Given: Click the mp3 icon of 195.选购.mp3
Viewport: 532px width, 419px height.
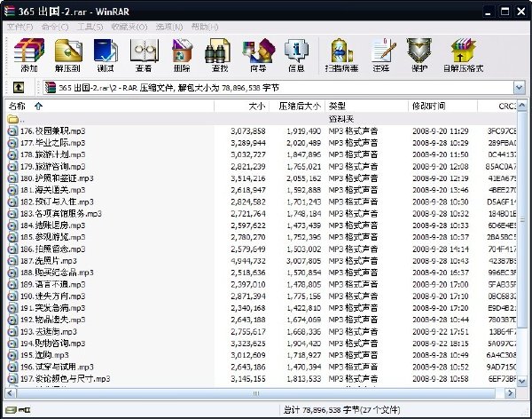Looking at the screenshot, I should 12,355.
